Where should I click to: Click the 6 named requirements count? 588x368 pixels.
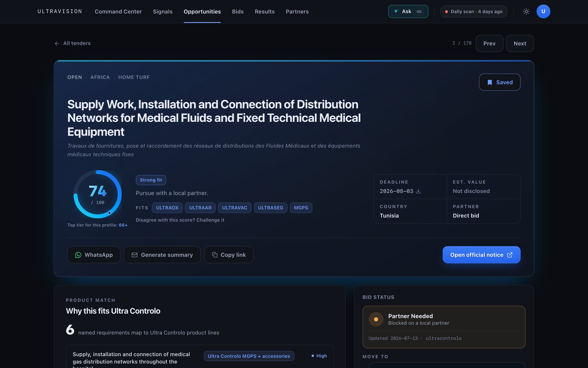tap(70, 330)
